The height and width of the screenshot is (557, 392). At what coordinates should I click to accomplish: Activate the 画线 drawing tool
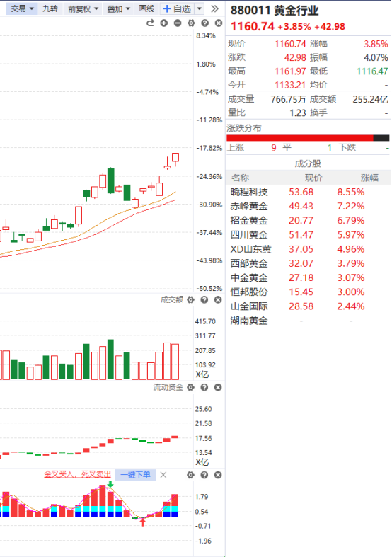click(x=146, y=9)
